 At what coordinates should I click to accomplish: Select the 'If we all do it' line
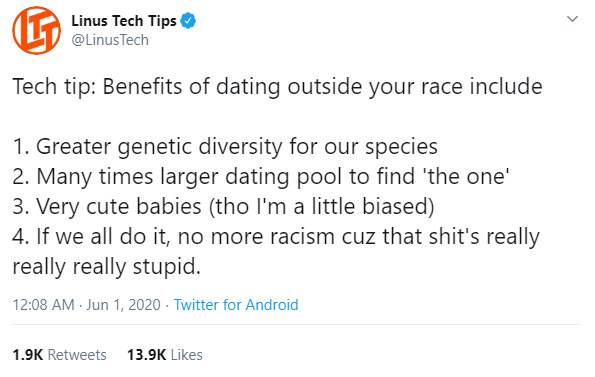pyautogui.click(x=276, y=237)
